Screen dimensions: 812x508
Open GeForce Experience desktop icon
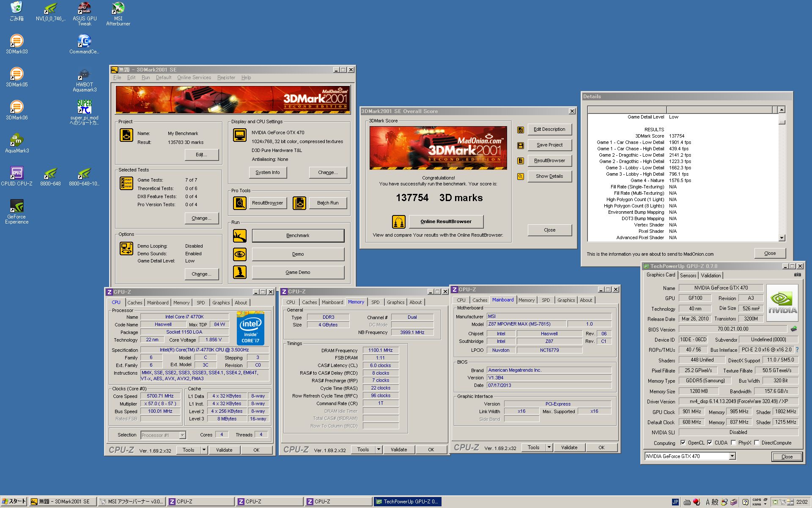(x=16, y=212)
